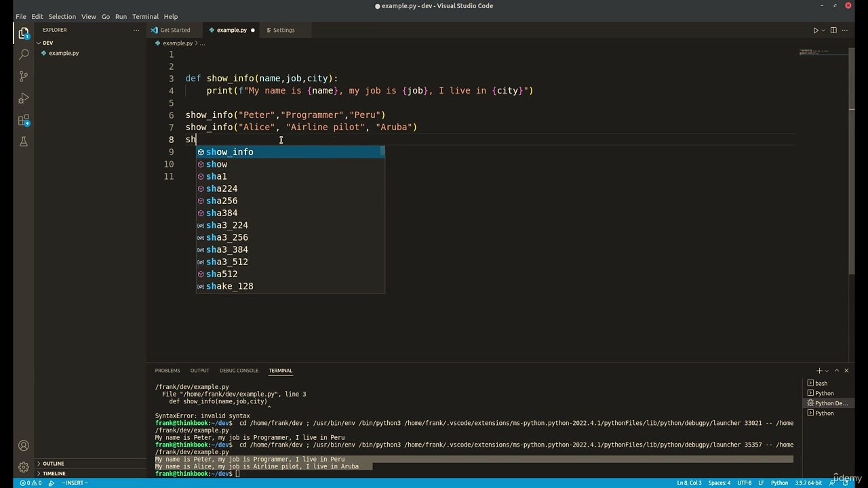
Task: Open the Go menu
Action: point(106,16)
